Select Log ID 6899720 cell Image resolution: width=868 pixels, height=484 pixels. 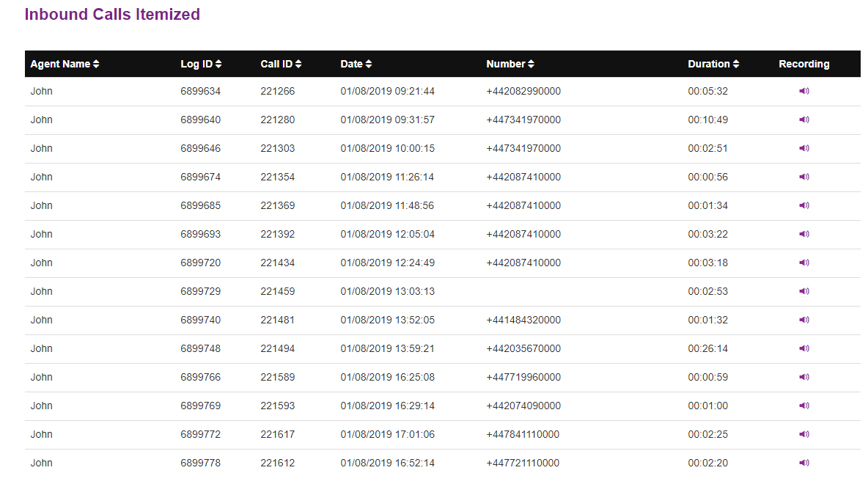200,263
